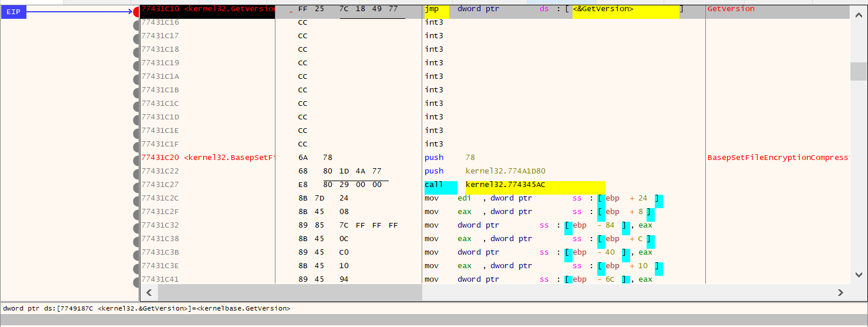
Task: Click horizontal scrollbar right arrow
Action: tap(840, 292)
